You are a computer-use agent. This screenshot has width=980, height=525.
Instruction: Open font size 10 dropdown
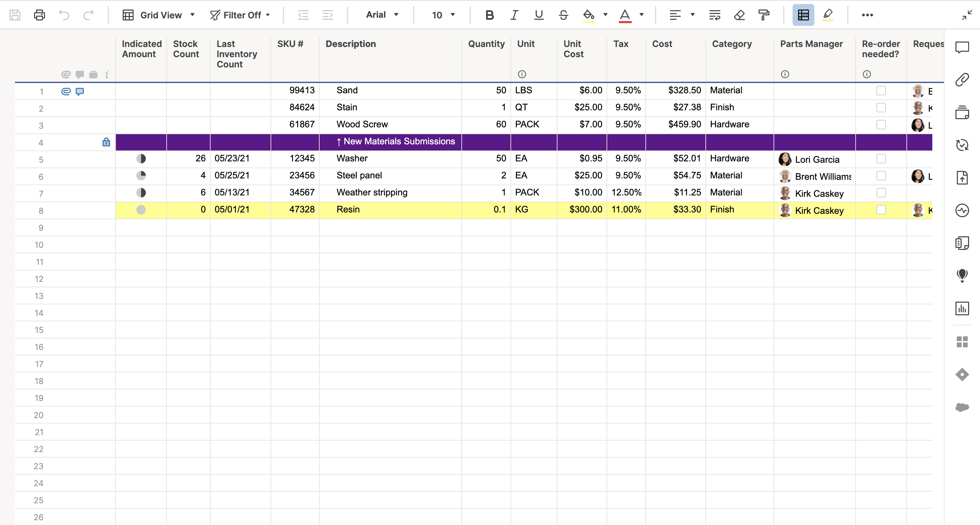coord(443,15)
